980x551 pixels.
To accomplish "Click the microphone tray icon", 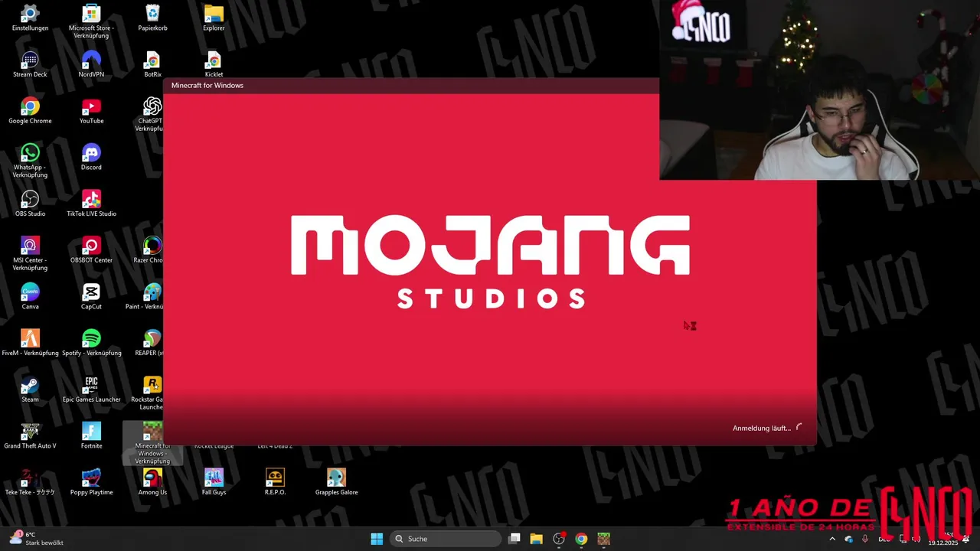I will [865, 539].
